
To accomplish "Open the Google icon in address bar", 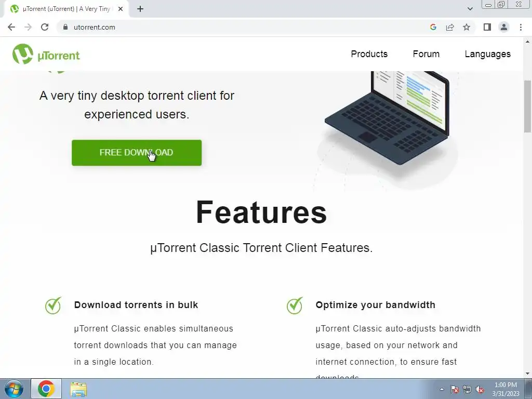I will (x=433, y=27).
